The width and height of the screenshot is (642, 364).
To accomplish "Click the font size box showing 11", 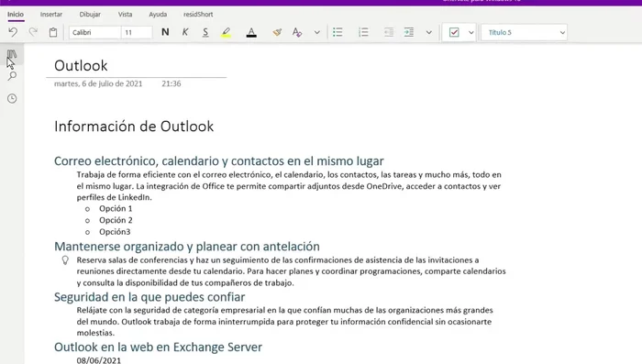I will (x=137, y=32).
